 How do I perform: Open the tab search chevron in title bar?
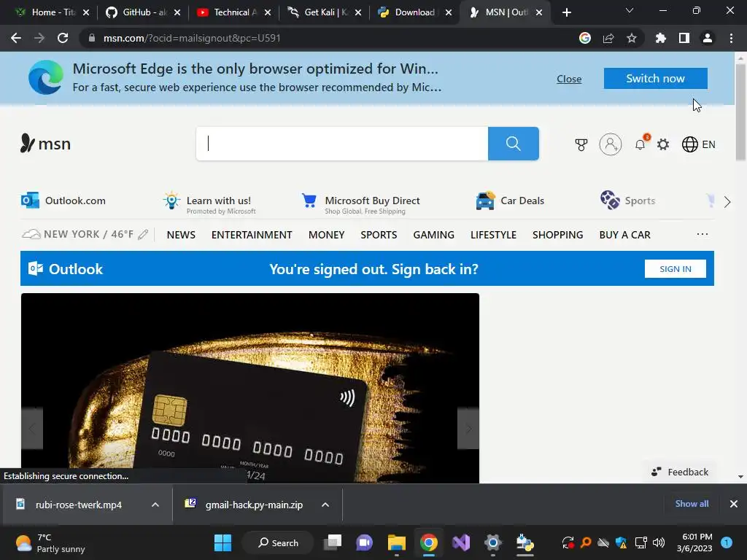click(630, 10)
